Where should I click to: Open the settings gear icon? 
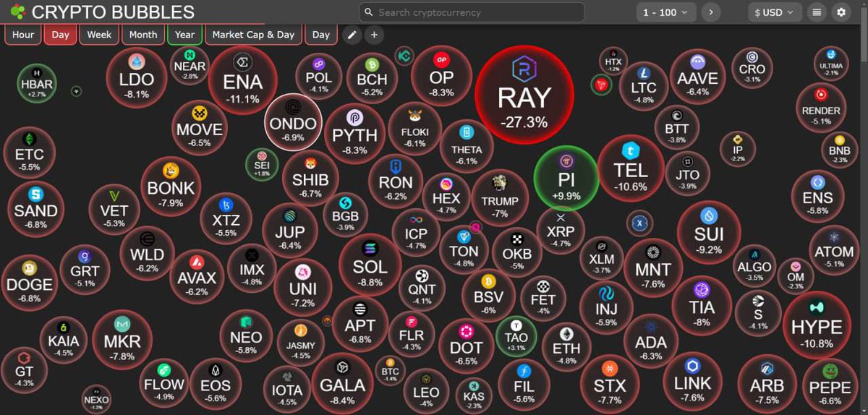tap(841, 12)
